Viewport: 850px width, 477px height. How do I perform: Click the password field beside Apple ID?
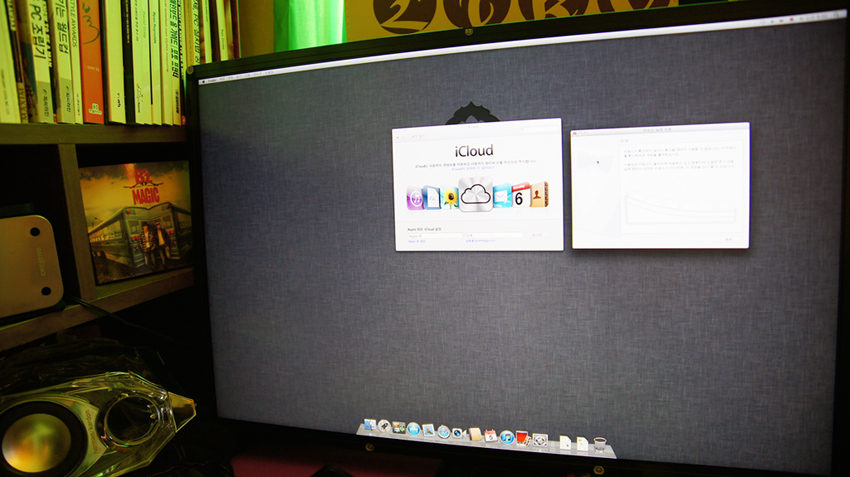tap(494, 235)
